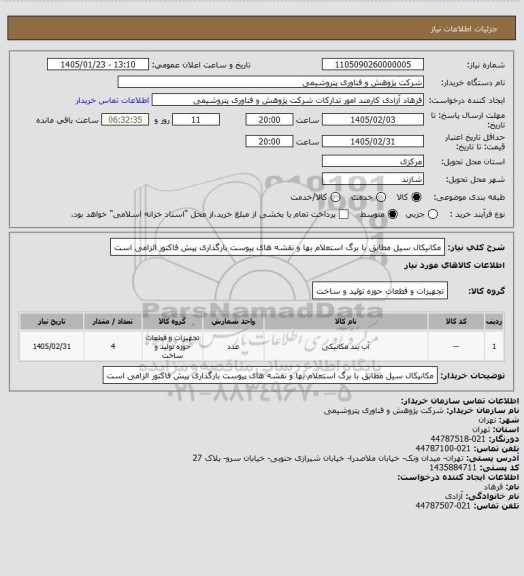Click the price validity date 1405/02/31 field

[x=373, y=141]
